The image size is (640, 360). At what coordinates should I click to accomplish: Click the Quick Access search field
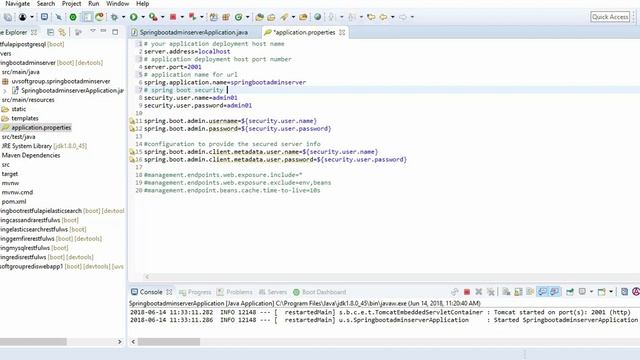tap(610, 17)
